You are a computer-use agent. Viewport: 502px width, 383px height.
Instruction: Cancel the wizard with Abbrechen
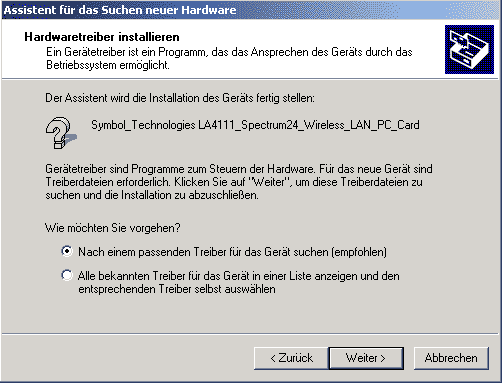point(451,358)
